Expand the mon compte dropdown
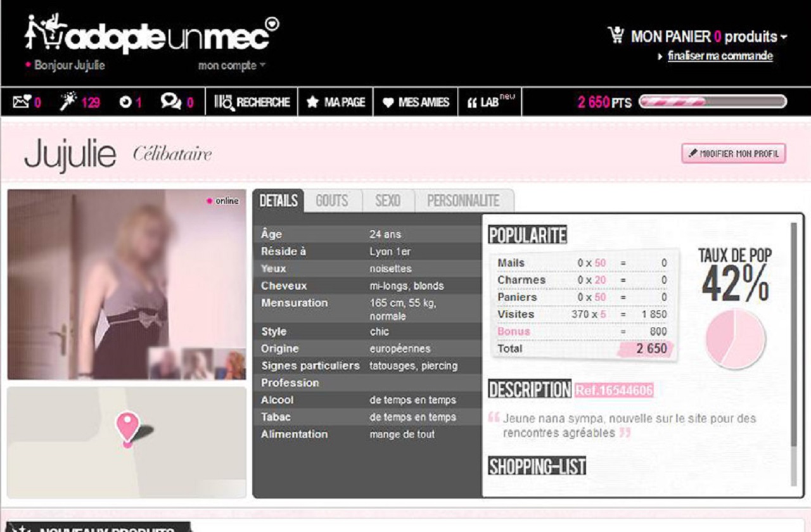The height and width of the screenshot is (532, 811). pyautogui.click(x=232, y=65)
